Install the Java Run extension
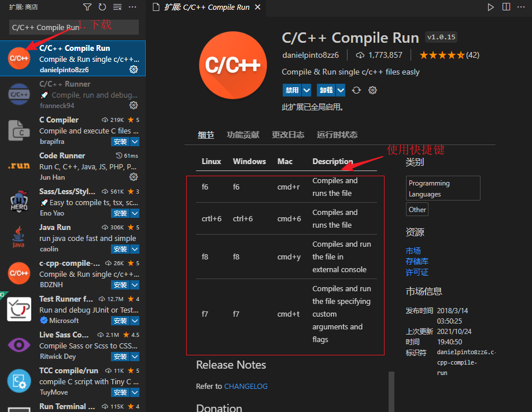The width and height of the screenshot is (532, 412). (120, 249)
